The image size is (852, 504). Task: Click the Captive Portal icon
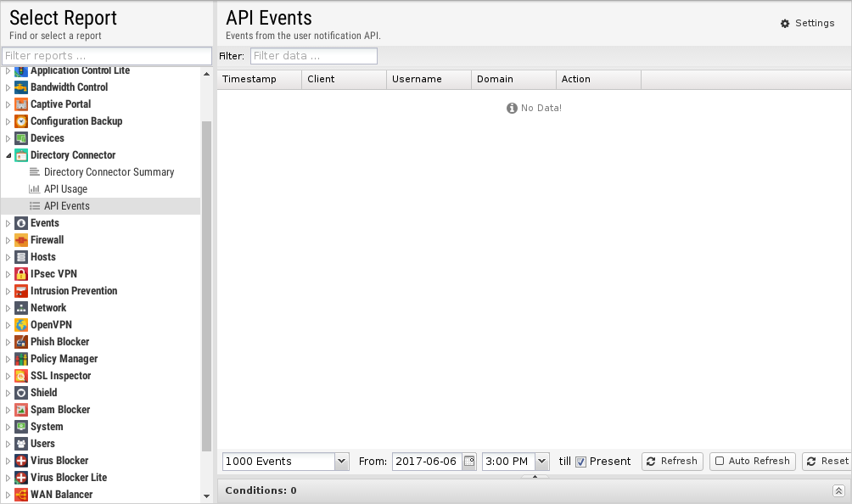tap(20, 104)
